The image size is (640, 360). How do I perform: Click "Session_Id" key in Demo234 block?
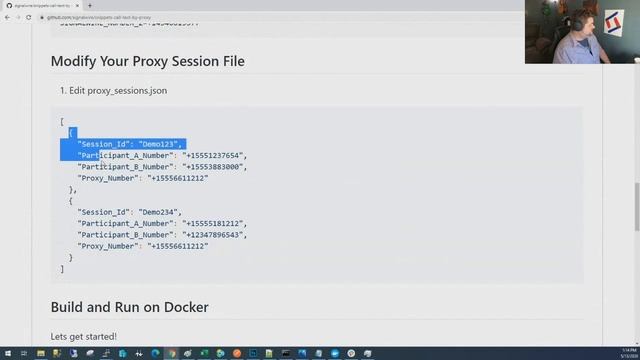pos(104,212)
